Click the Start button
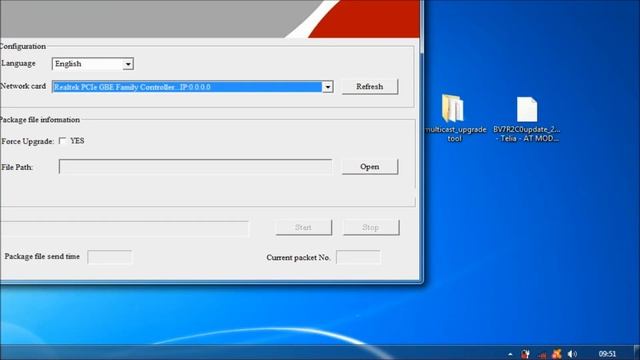The height and width of the screenshot is (360, 640). [x=304, y=227]
